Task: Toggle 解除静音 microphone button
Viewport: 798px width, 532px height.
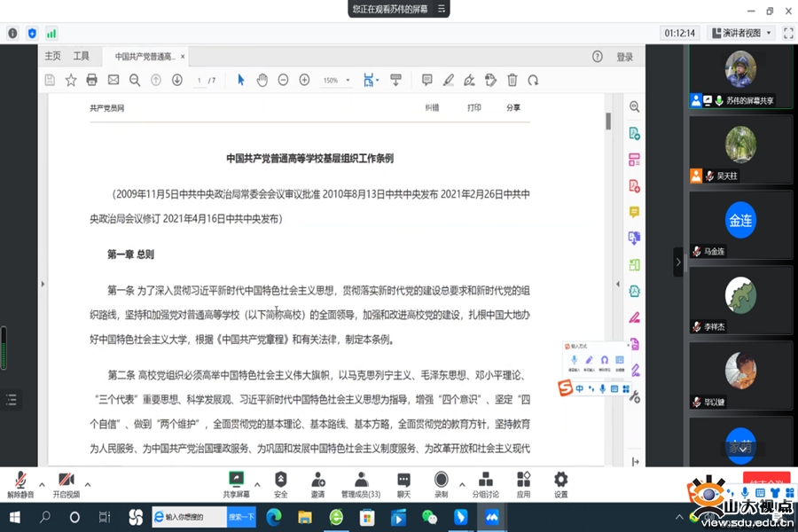Action: 20,484
